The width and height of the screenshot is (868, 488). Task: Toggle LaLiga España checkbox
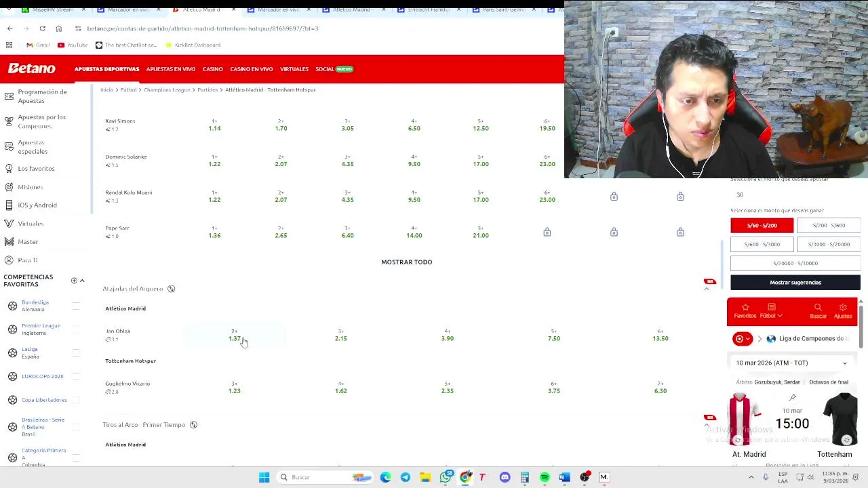(76, 352)
